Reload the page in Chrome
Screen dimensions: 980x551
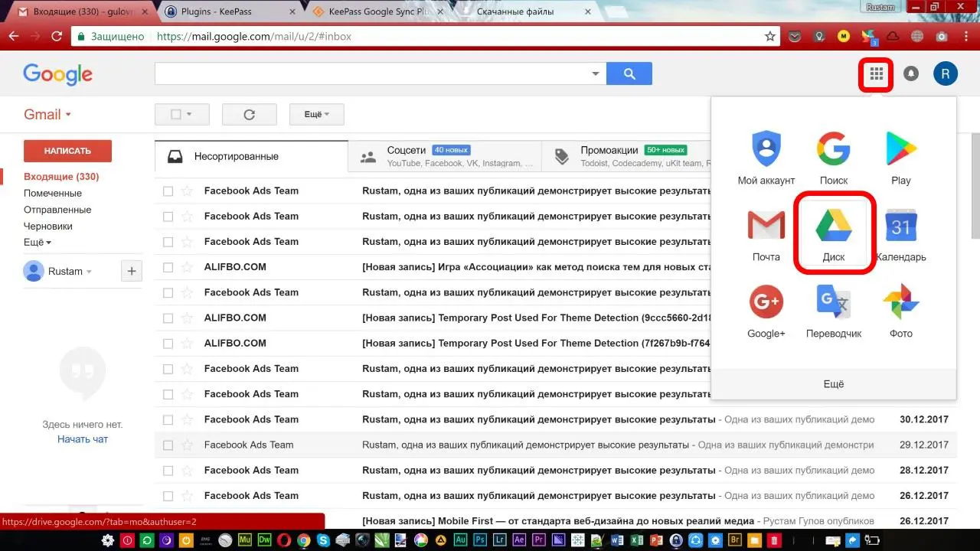(57, 36)
